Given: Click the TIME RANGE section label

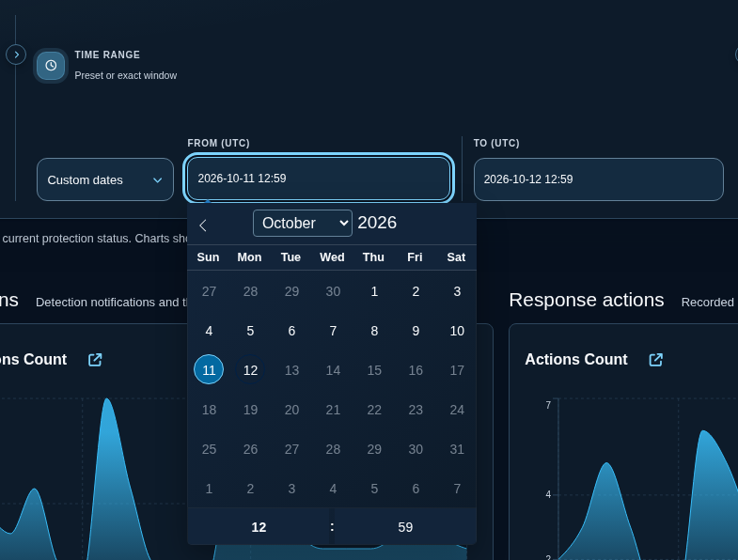Looking at the screenshot, I should click(107, 54).
